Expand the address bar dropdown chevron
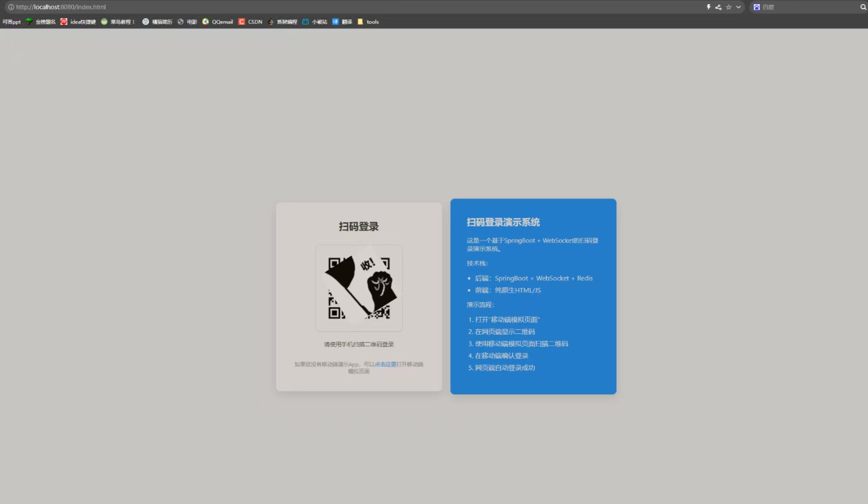868x504 pixels. 738,7
